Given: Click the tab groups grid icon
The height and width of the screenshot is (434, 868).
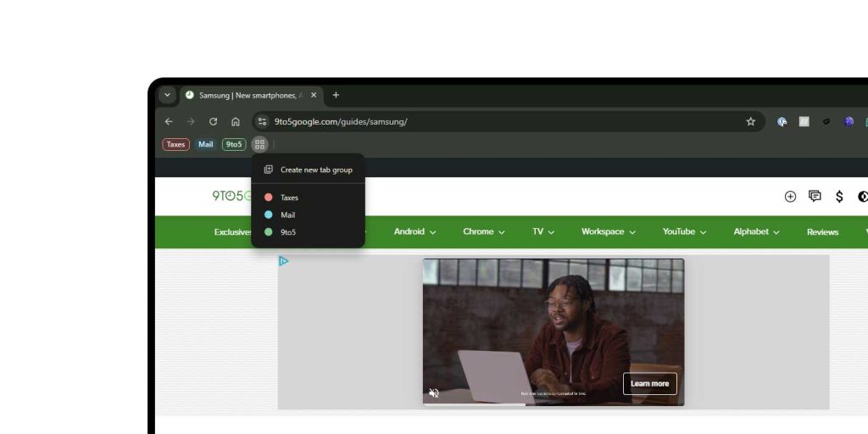Looking at the screenshot, I should pos(259,144).
